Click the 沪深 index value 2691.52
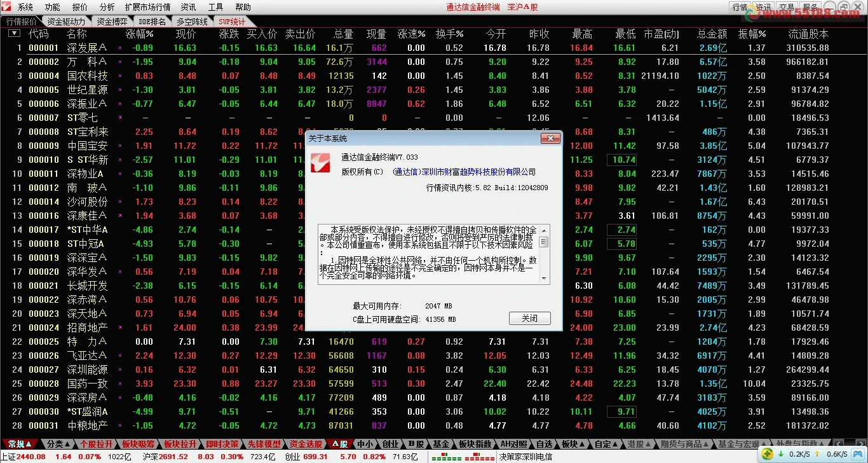 pyautogui.click(x=174, y=457)
